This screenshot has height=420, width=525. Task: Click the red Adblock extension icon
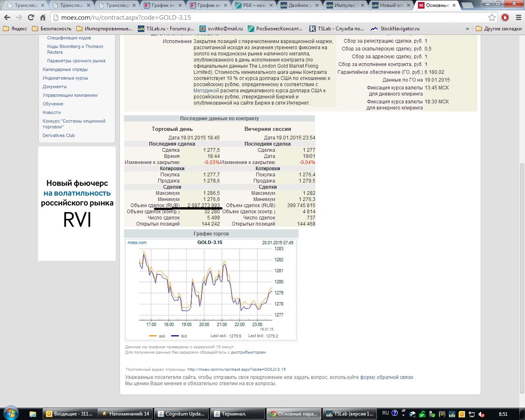coord(505,18)
